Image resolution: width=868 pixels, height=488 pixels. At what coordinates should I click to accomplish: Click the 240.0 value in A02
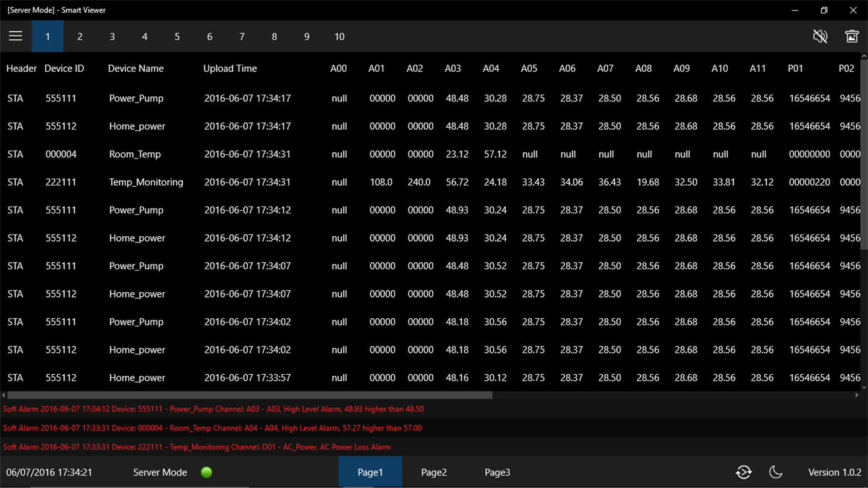(x=419, y=182)
